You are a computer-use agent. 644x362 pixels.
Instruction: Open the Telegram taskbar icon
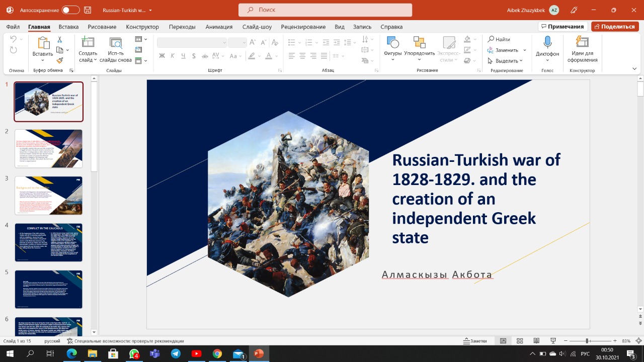(x=176, y=354)
